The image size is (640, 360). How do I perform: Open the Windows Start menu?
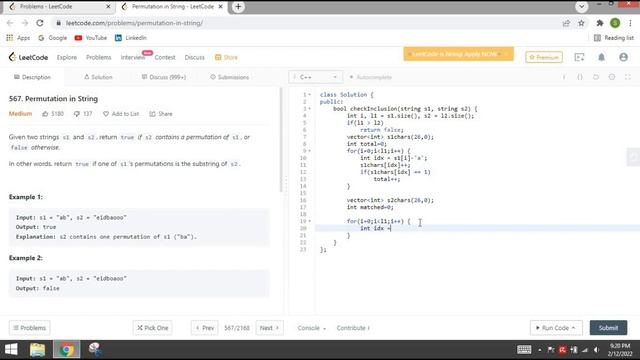[11, 349]
